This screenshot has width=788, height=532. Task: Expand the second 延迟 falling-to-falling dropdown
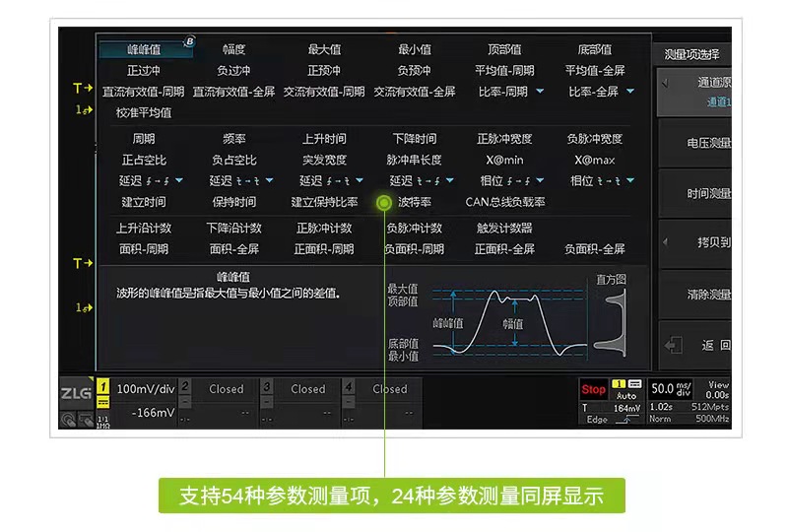click(x=270, y=180)
